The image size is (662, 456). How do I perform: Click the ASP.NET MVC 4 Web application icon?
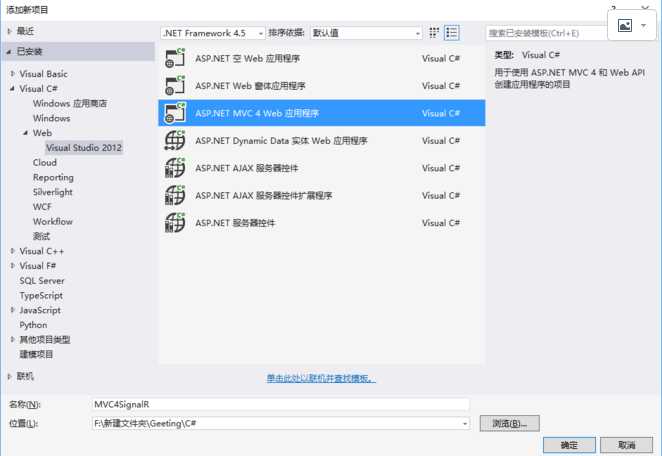(175, 113)
